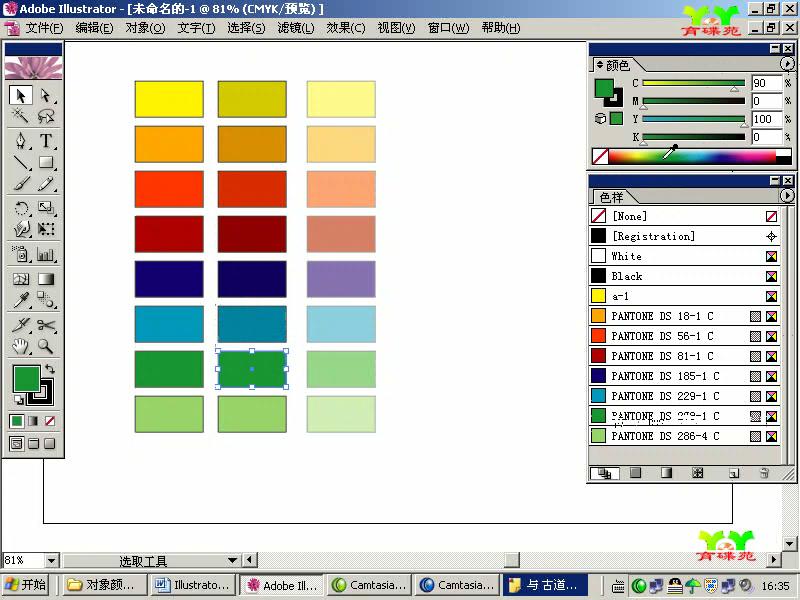Screen dimensions: 800x600
Task: Cycle the 颜色 panel display using tab arrows
Action: click(x=601, y=65)
